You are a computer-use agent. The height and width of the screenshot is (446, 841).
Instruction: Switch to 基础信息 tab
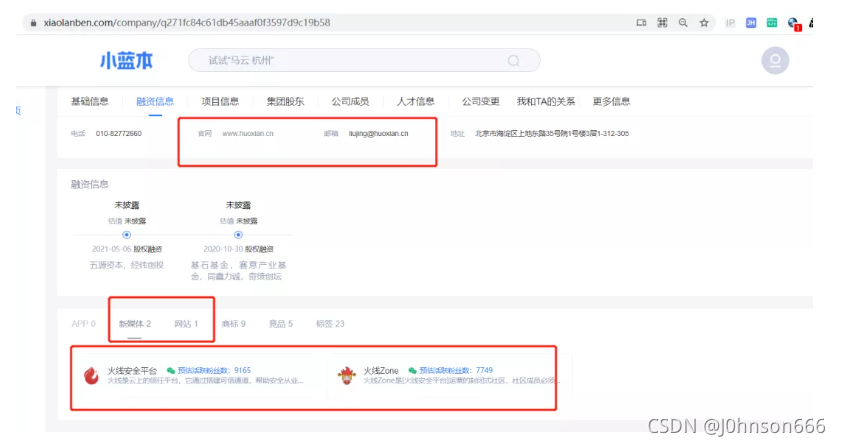coord(90,101)
